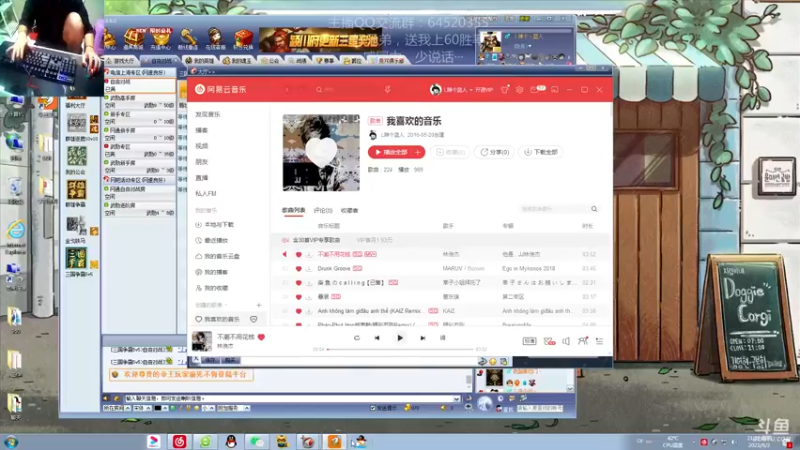Image resolution: width=800 pixels, height=450 pixels.
Task: Toggle heart next to now-playing song title
Action: coord(261,337)
